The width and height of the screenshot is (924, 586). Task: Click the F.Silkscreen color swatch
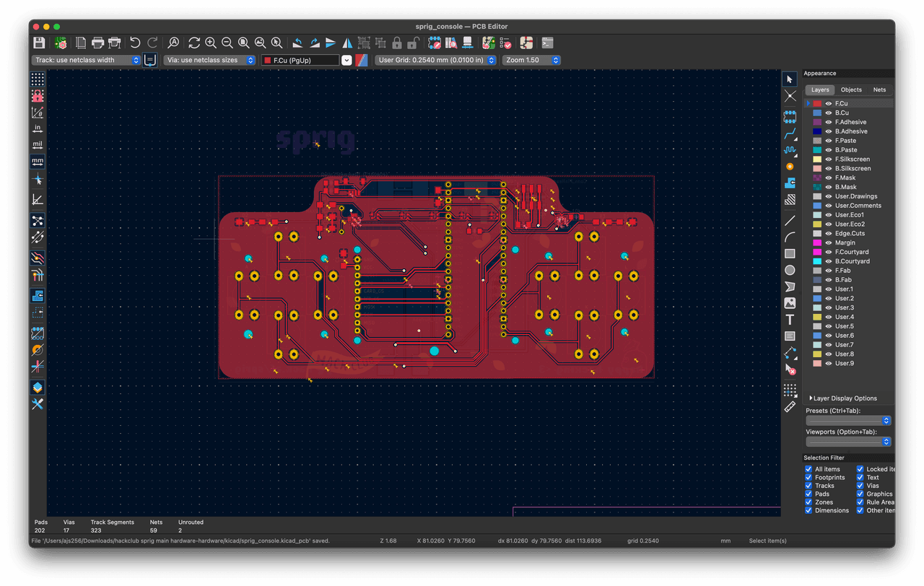(x=817, y=159)
